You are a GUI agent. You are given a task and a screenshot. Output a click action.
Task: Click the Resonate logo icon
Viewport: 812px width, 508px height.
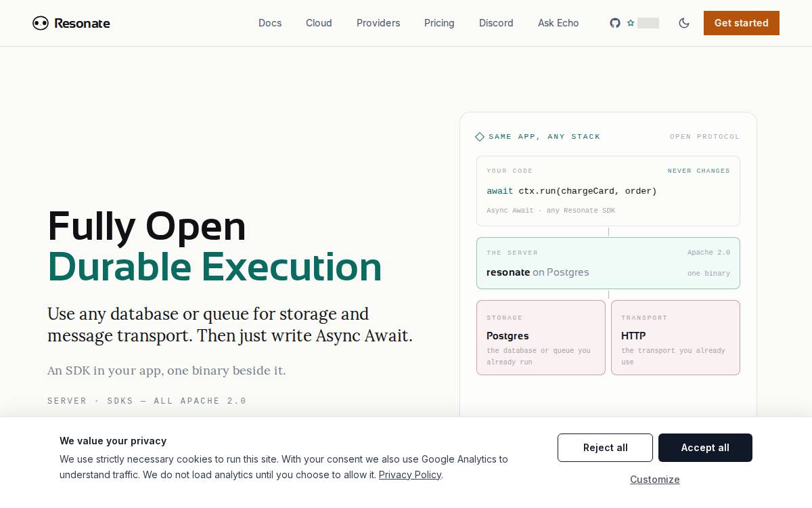[41, 23]
